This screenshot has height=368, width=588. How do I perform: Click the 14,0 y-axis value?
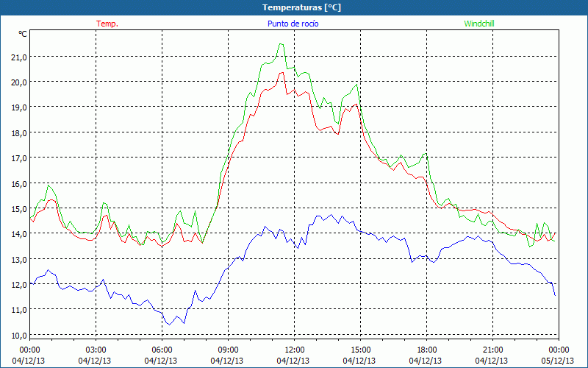tap(20, 234)
